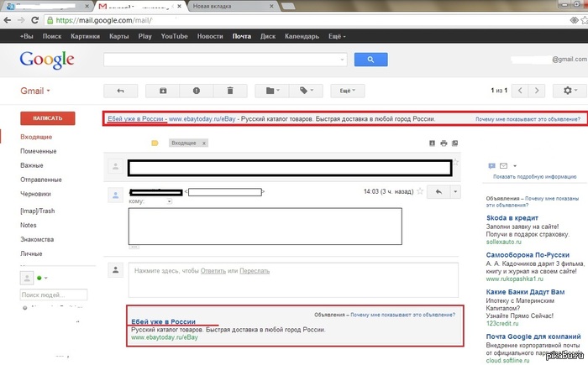
Task: Bookmark page with the star icon
Action: coord(585,20)
